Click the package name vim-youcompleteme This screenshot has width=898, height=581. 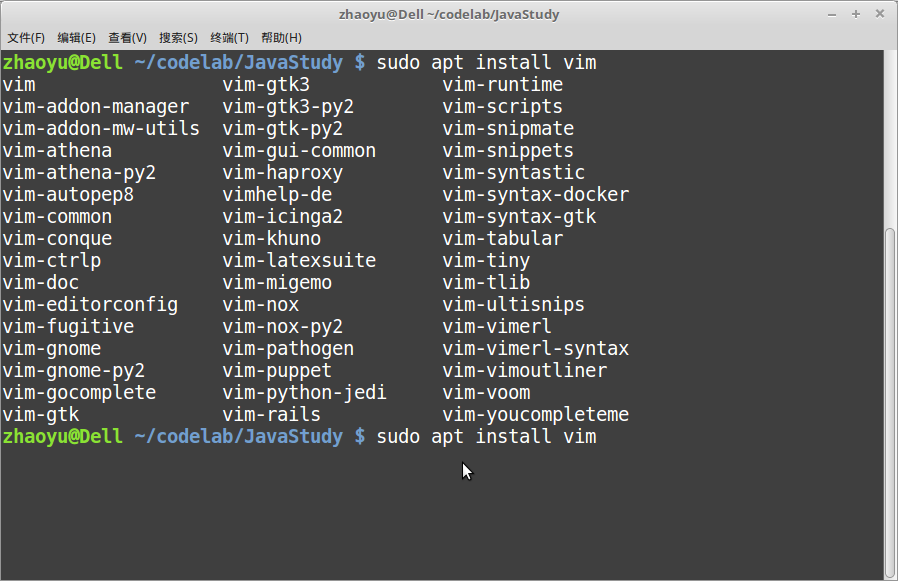[536, 414]
